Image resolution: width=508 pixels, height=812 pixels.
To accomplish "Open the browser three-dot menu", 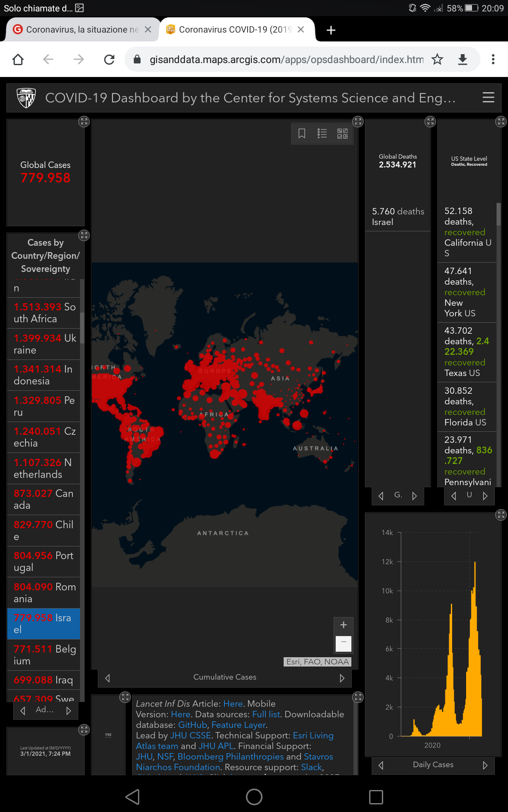I will tap(493, 60).
